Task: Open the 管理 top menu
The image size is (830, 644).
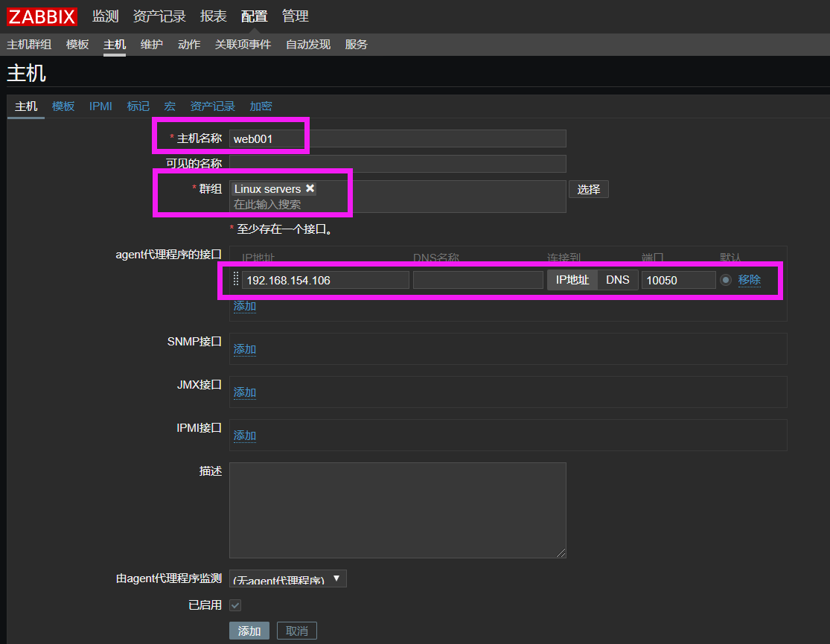Action: 295,16
